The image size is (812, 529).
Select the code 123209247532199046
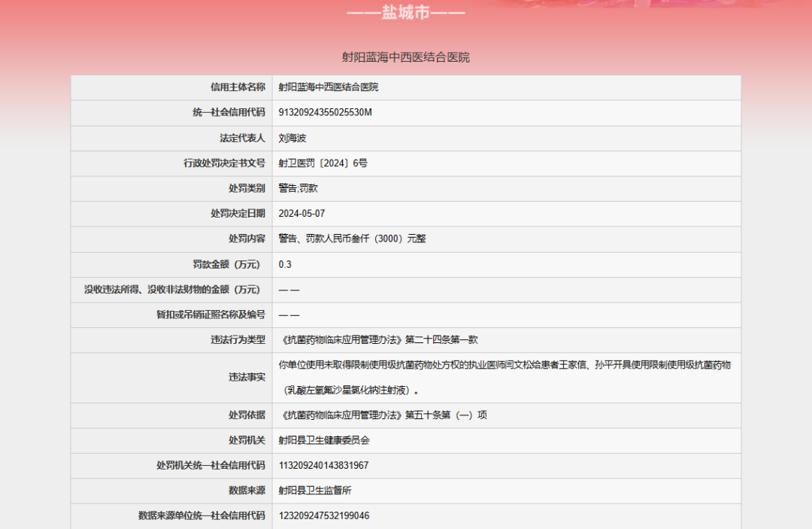[x=324, y=515]
